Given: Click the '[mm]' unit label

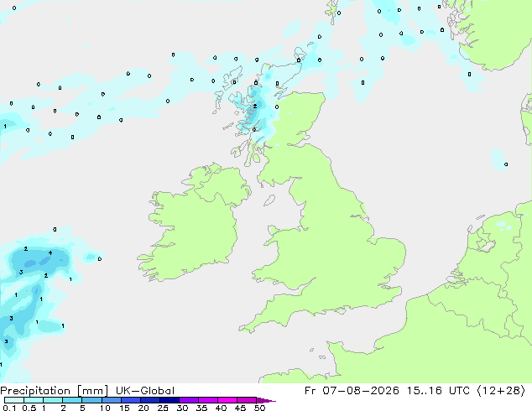Looking at the screenshot, I should pos(92,391).
